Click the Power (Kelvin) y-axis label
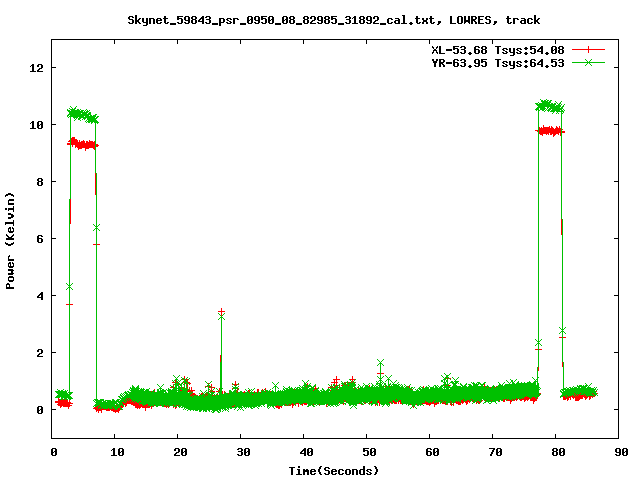This screenshot has width=640, height=480. pyautogui.click(x=10, y=241)
